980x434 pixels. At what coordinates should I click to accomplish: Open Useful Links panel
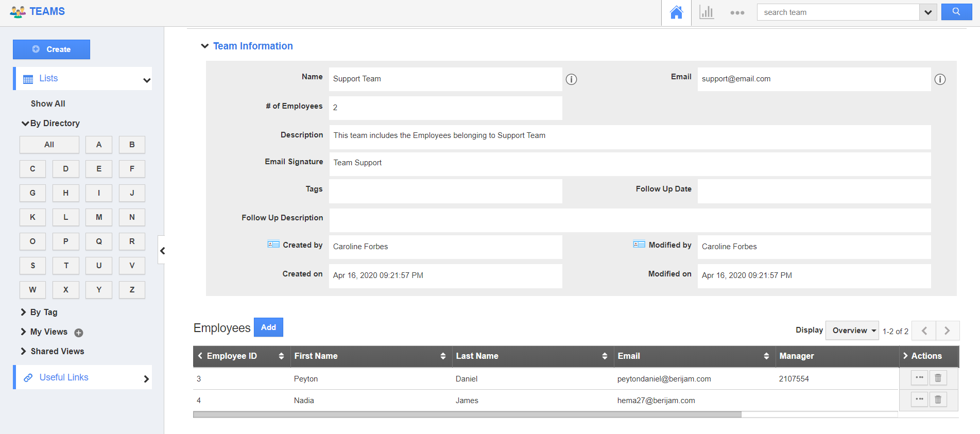[83, 377]
